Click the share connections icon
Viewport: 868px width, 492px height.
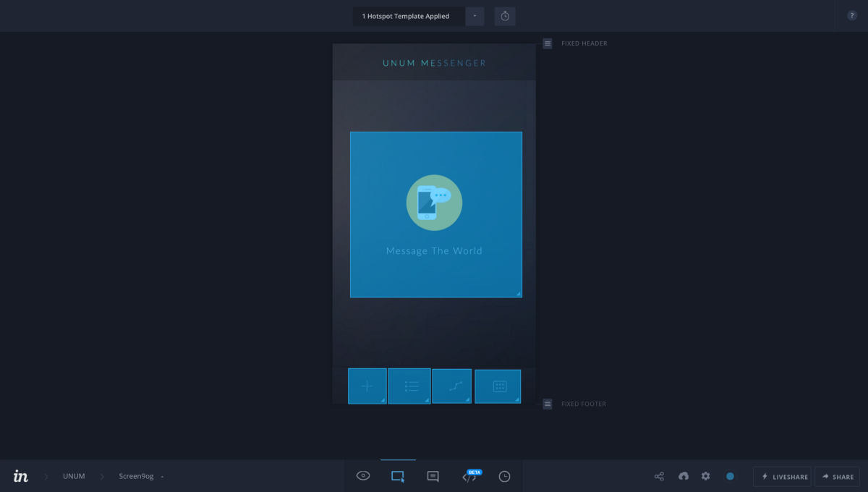(x=659, y=476)
